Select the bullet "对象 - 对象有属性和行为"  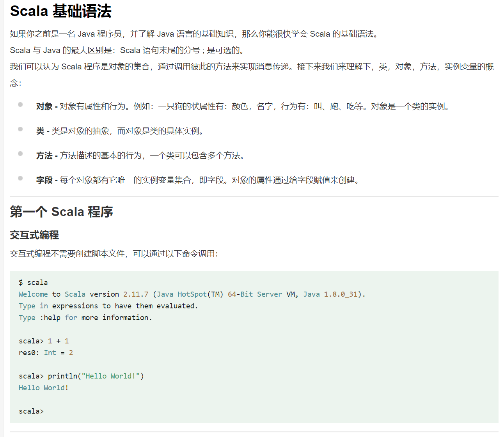click(x=243, y=106)
